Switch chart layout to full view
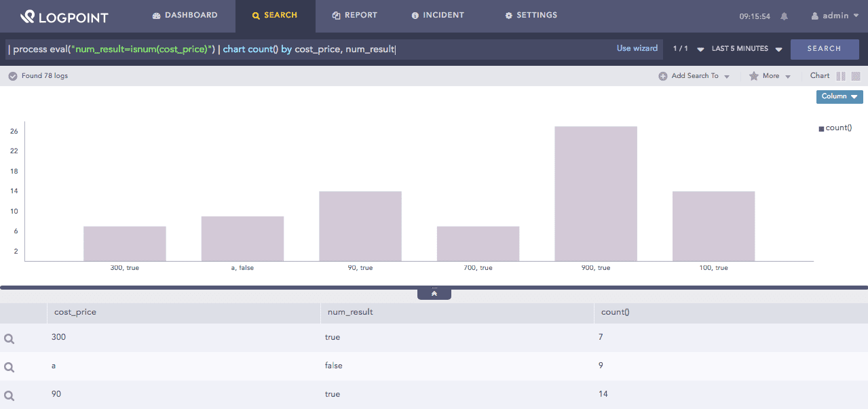This screenshot has width=868, height=409. 856,76
